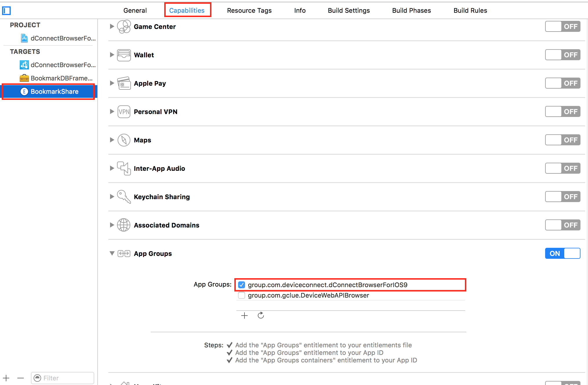
Task: Collapse the App Groups section
Action: (112, 254)
